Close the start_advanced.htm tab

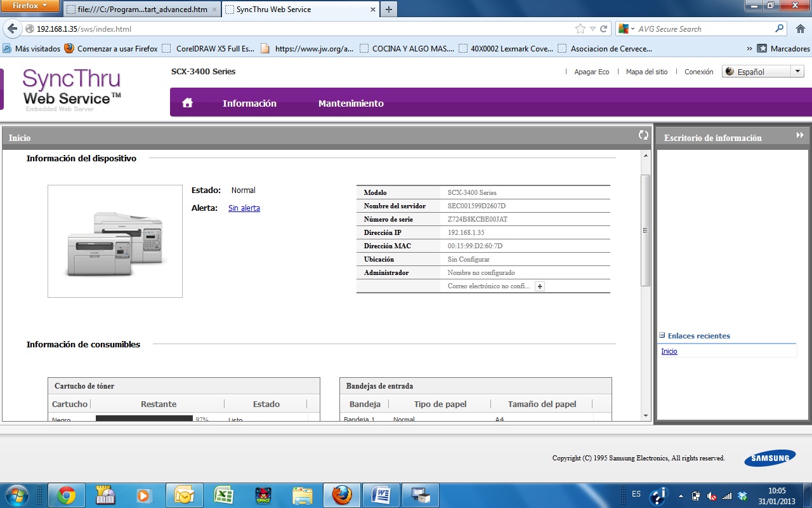click(x=214, y=10)
